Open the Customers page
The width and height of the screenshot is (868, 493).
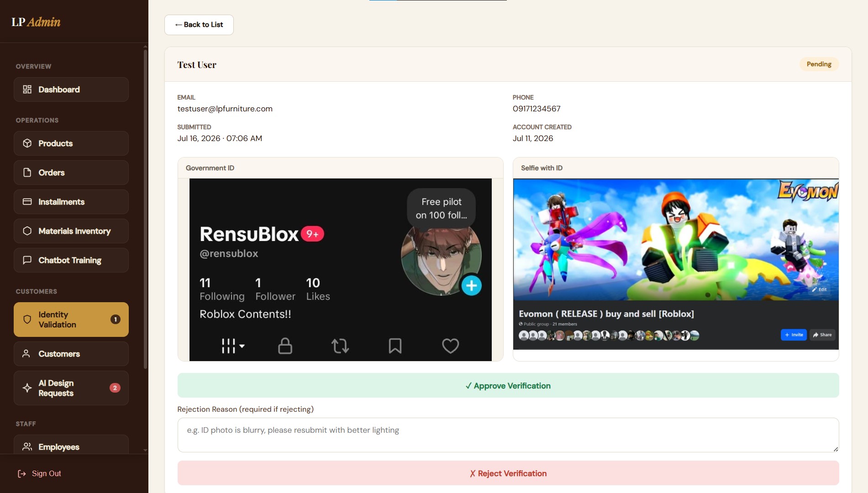tap(71, 354)
